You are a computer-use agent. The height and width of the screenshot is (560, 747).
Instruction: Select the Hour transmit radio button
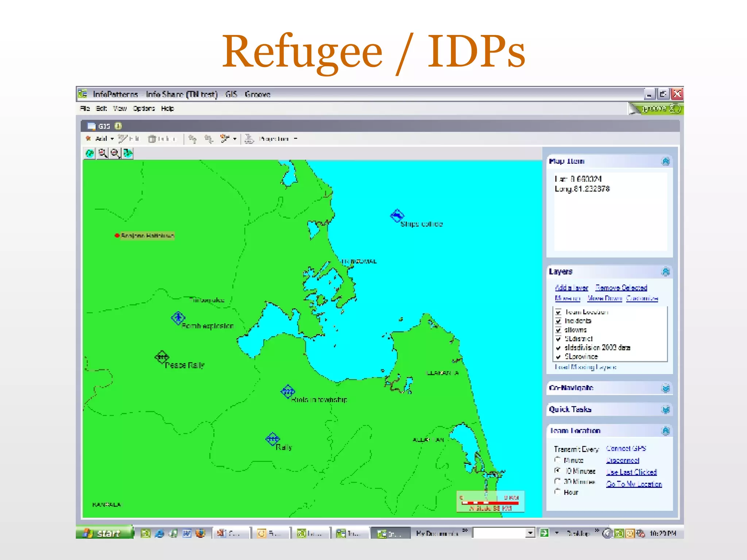(x=558, y=492)
